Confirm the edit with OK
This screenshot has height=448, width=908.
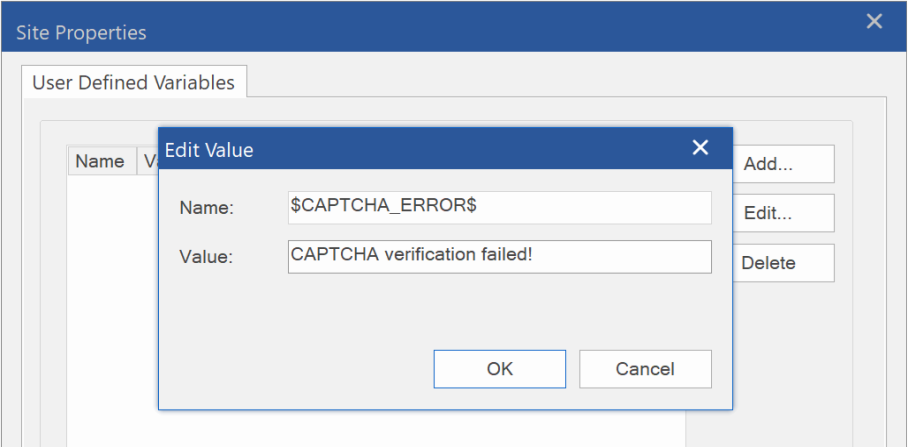tap(499, 369)
